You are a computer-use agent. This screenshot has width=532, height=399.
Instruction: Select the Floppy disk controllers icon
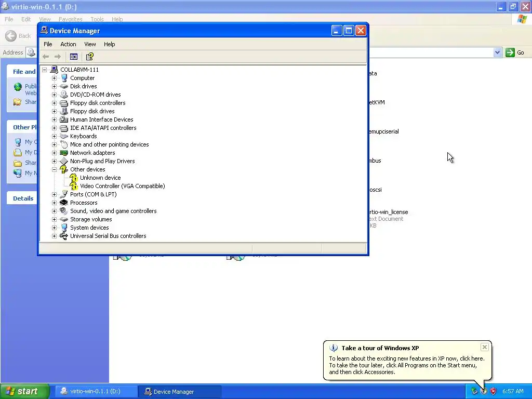point(64,103)
